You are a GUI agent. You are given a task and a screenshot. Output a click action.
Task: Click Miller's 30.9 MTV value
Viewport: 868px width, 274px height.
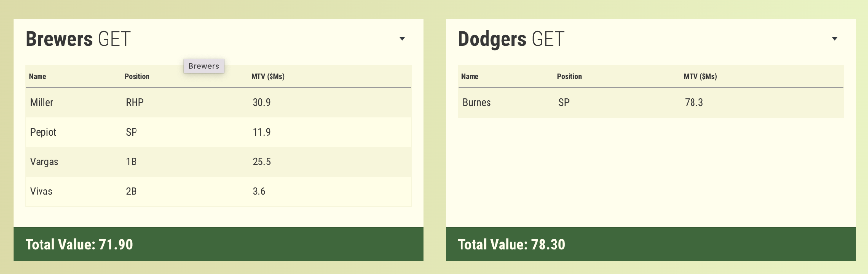tap(261, 102)
